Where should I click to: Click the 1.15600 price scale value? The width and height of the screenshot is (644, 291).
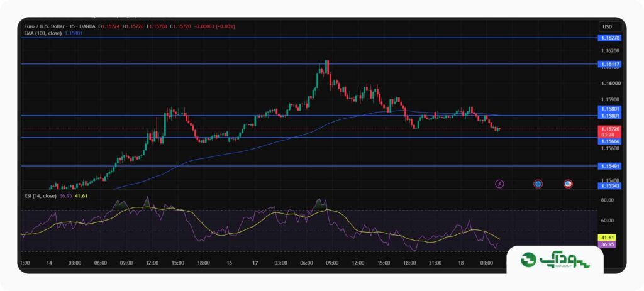pyautogui.click(x=610, y=148)
